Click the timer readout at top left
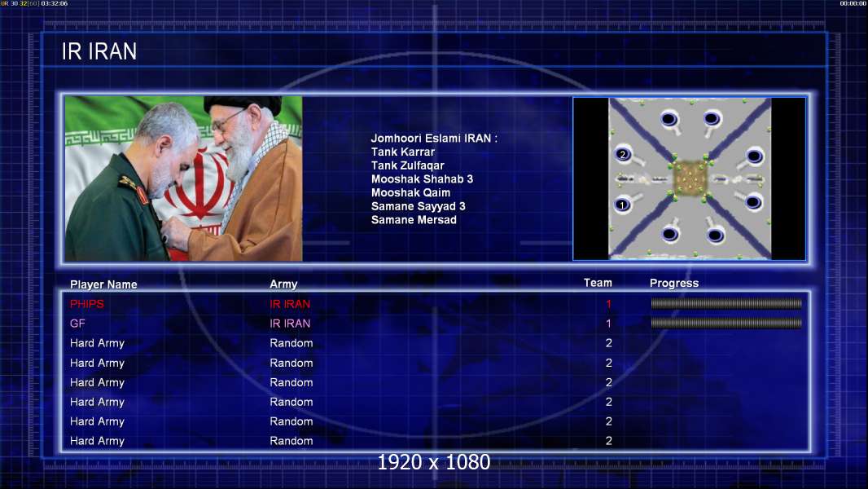This screenshot has width=868, height=489. 34,3
